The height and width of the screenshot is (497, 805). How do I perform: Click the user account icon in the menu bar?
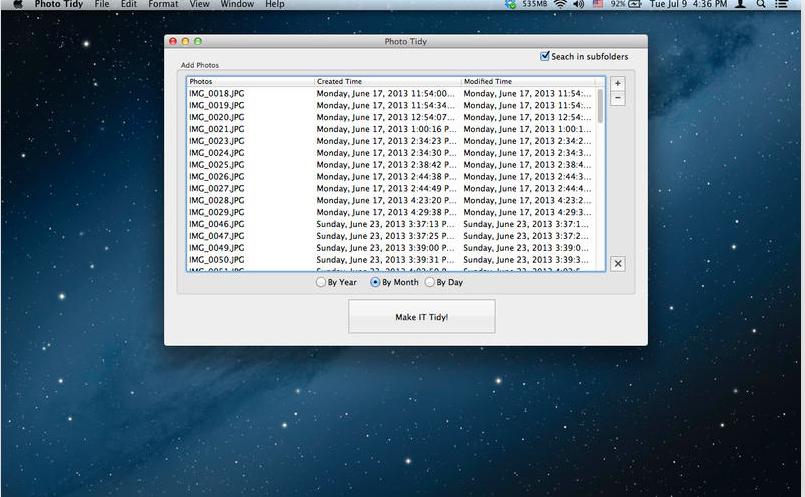click(740, 4)
